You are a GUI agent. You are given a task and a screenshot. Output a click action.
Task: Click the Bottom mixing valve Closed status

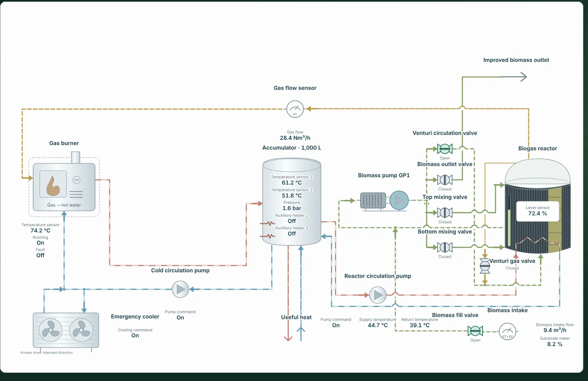coord(445,257)
